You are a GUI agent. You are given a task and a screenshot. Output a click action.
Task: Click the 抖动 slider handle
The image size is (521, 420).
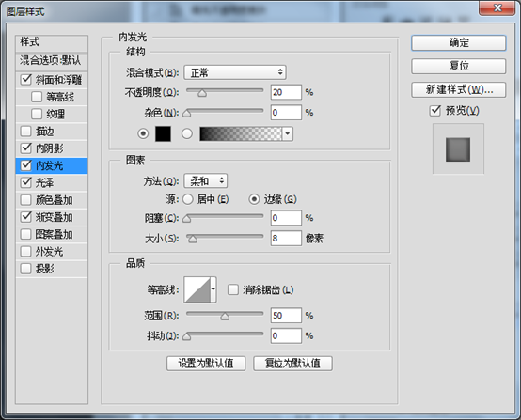187,336
